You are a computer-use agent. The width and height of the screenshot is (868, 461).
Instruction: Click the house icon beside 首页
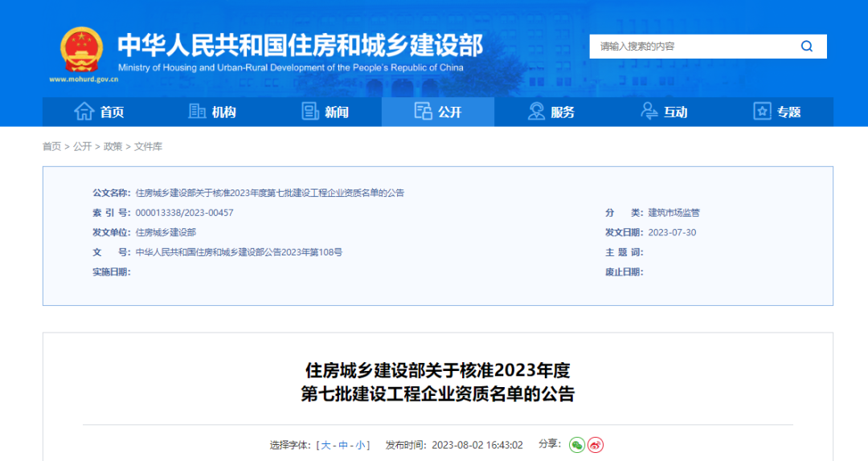(84, 112)
